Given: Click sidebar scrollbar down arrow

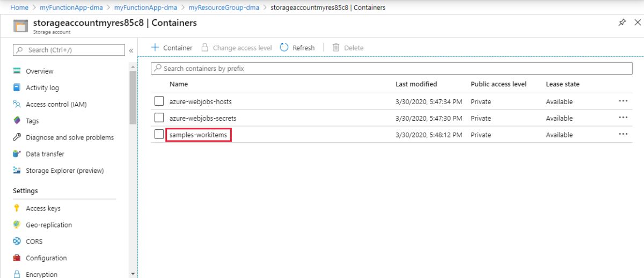Looking at the screenshot, I should tap(133, 274).
